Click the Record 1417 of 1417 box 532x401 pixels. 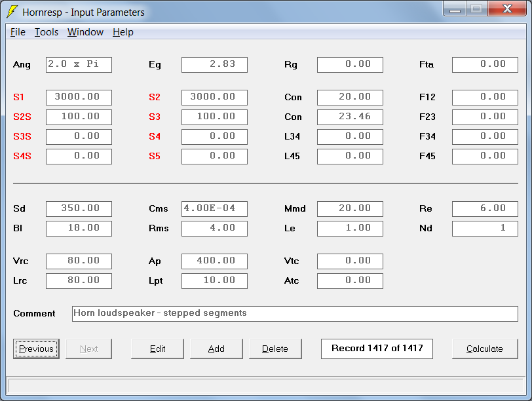[377, 349]
